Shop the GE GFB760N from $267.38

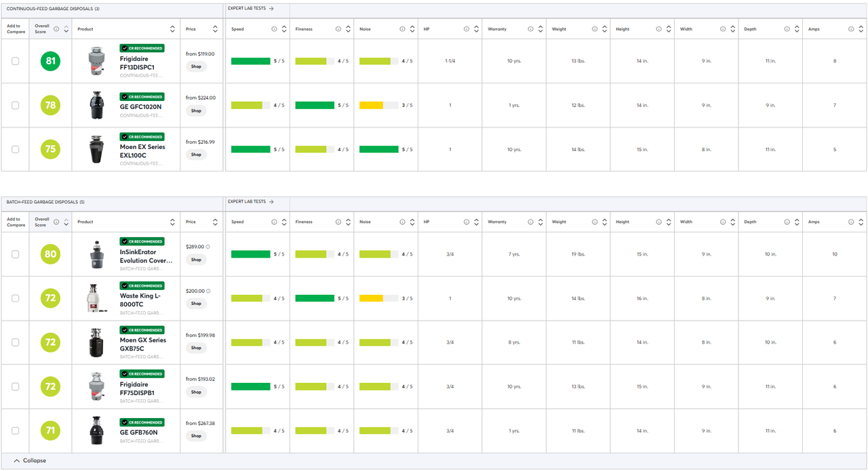point(196,436)
